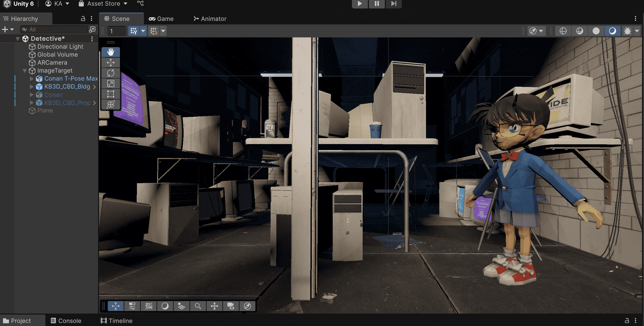The width and height of the screenshot is (644, 326).
Task: Click the scene search-by-type icon in Hierarchy
Action: click(x=92, y=29)
